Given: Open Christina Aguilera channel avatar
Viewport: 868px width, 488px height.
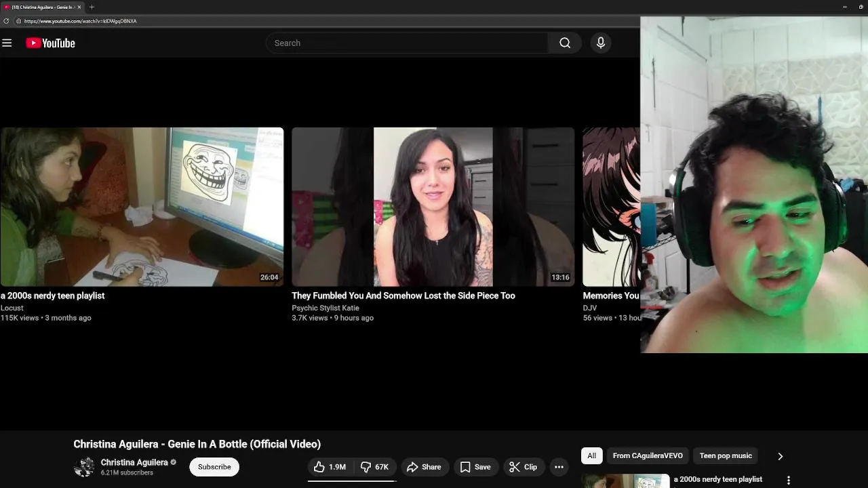Looking at the screenshot, I should [x=84, y=467].
